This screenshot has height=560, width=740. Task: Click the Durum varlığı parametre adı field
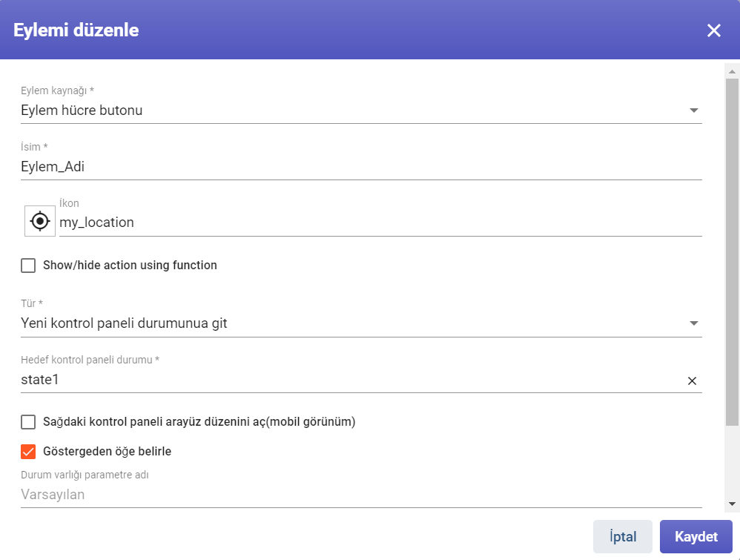361,495
